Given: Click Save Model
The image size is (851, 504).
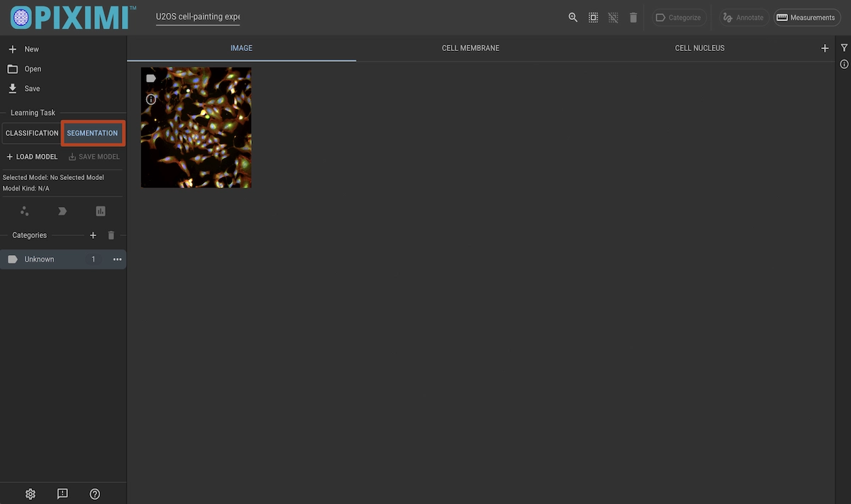Looking at the screenshot, I should (x=94, y=157).
